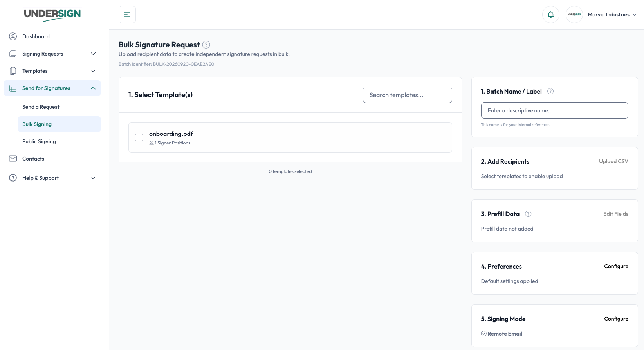
Task: Expand Signing Requests chevron
Action: tap(93, 54)
